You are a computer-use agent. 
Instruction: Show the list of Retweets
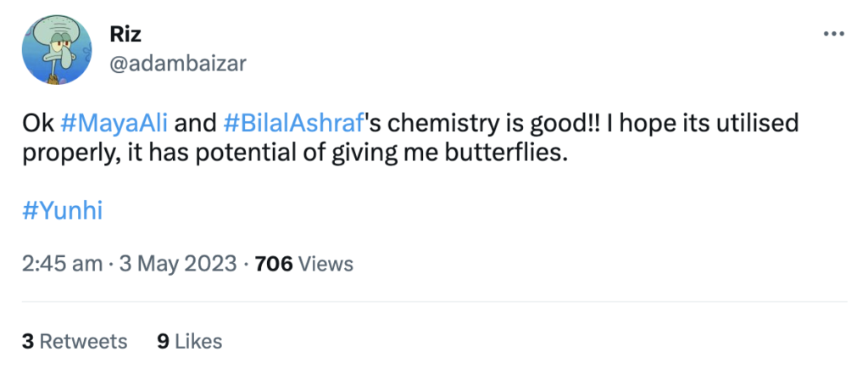(x=83, y=342)
